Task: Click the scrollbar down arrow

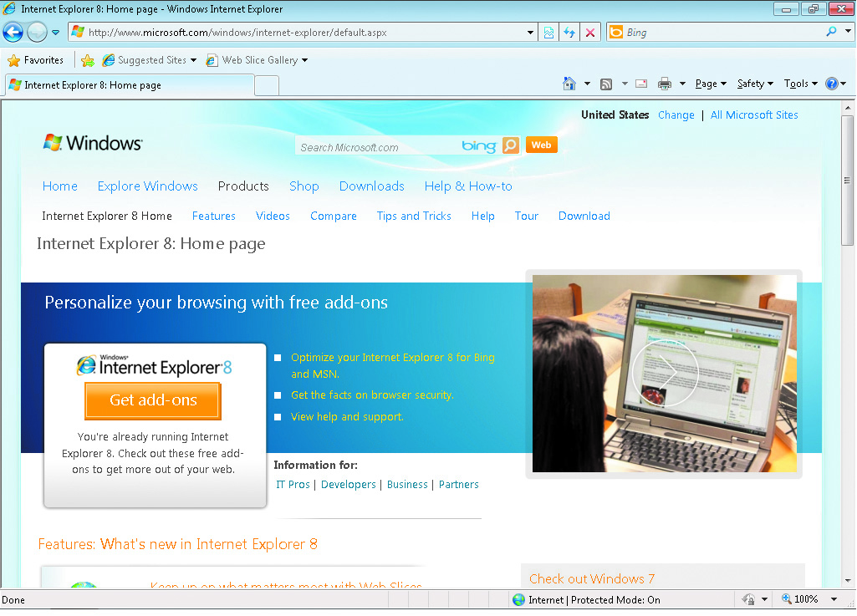Action: click(848, 580)
